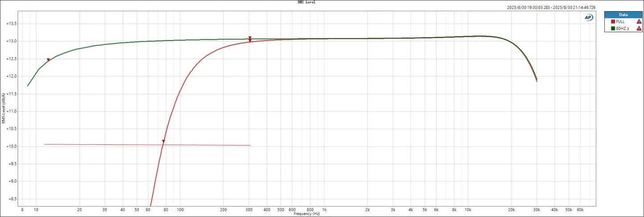Click the marker pair near 300 Hz

pyautogui.click(x=250, y=39)
